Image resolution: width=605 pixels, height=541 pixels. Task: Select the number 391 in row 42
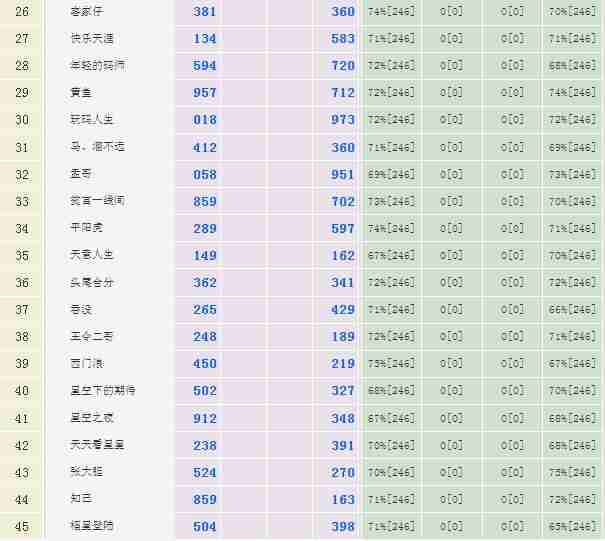[x=343, y=445]
